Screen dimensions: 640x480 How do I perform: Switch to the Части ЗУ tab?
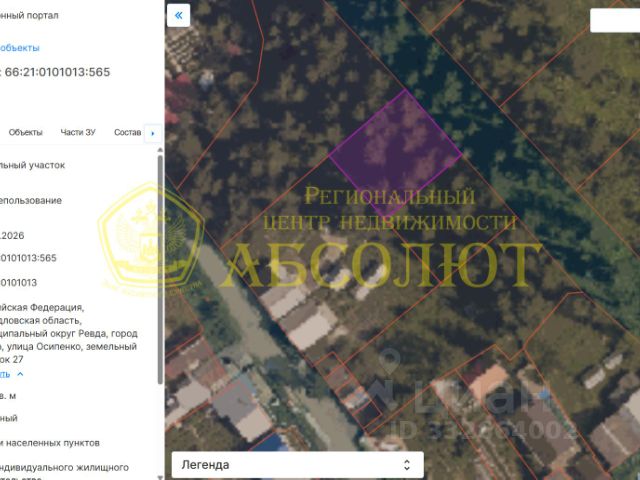[78, 132]
